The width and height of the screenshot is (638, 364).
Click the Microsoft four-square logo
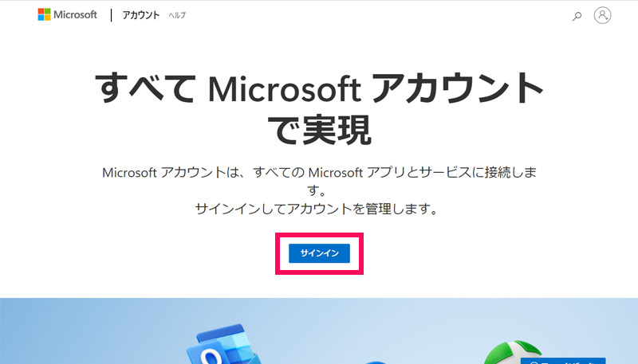[x=44, y=14]
